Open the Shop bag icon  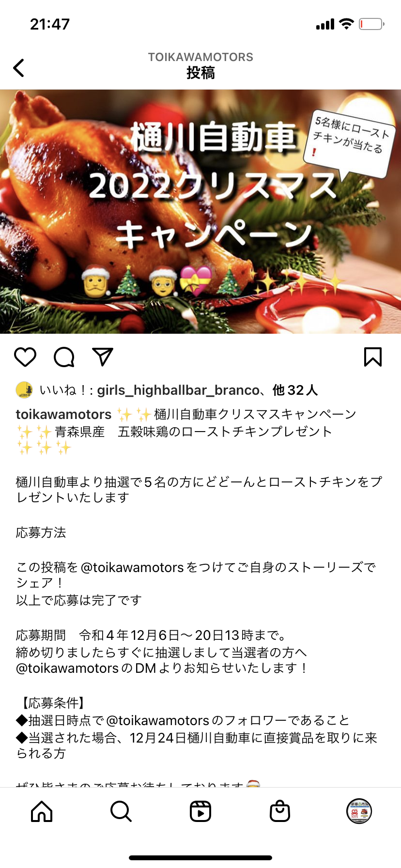[x=280, y=811]
